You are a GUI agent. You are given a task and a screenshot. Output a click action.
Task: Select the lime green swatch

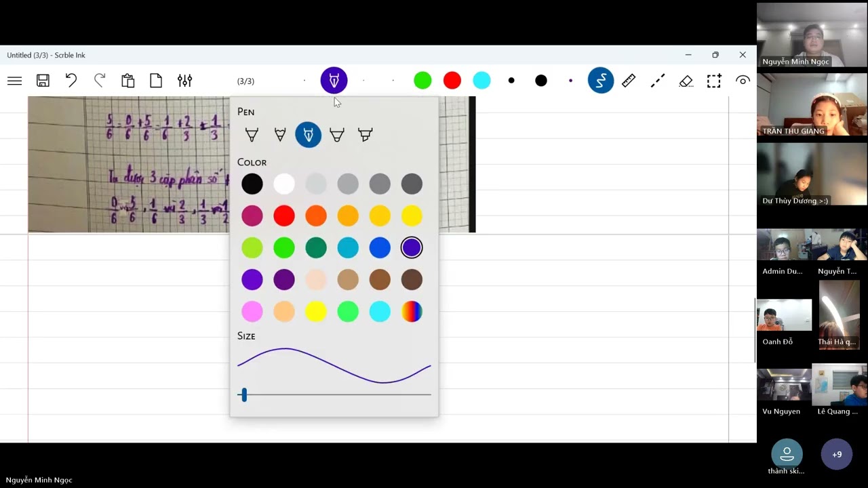point(252,247)
